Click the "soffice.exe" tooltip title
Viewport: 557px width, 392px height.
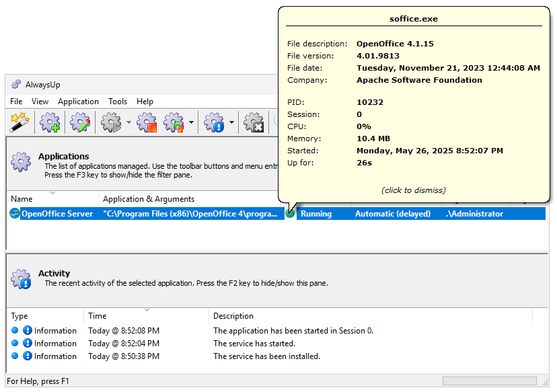click(414, 19)
